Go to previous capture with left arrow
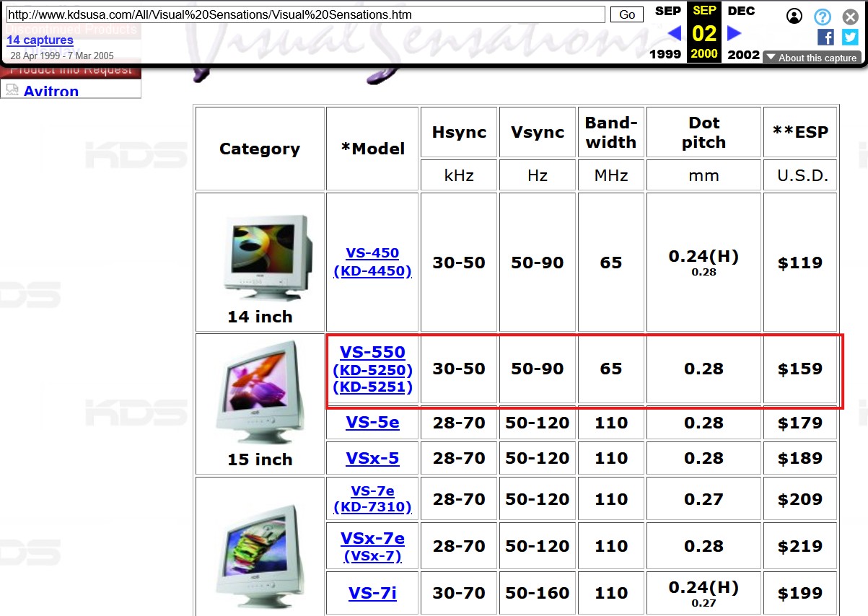Screen dimensions: 868x616 click(675, 33)
